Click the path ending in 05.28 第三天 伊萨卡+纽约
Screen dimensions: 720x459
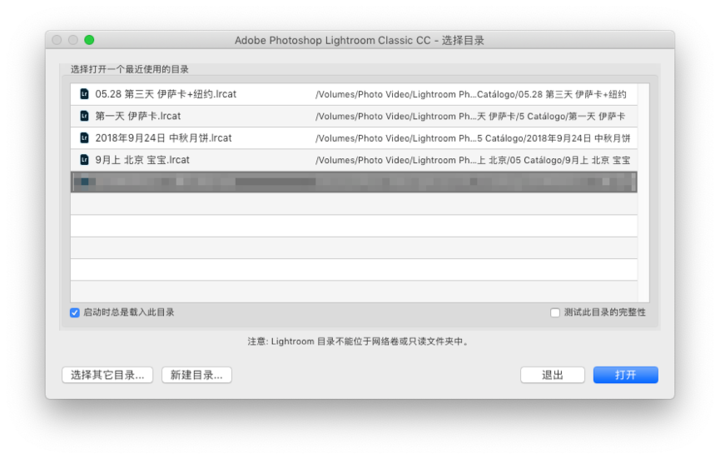[x=471, y=95]
